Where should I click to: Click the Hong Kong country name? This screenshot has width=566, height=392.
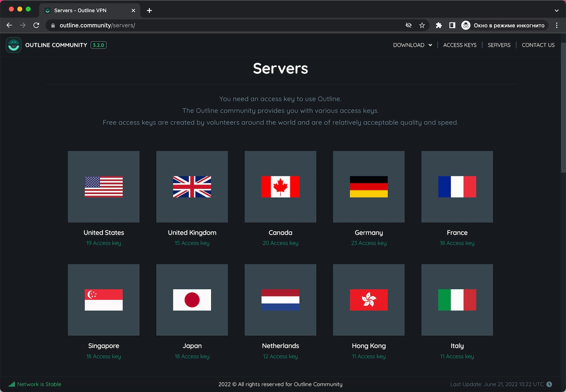[x=369, y=346]
